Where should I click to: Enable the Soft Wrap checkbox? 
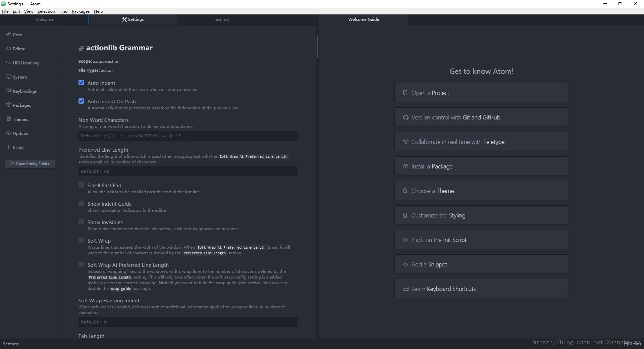(81, 240)
